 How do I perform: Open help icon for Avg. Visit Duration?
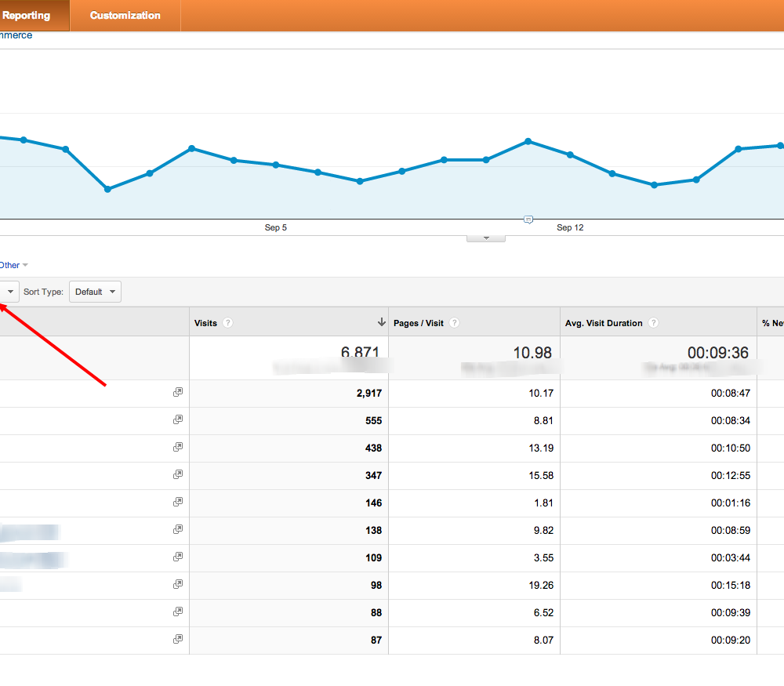(x=653, y=323)
